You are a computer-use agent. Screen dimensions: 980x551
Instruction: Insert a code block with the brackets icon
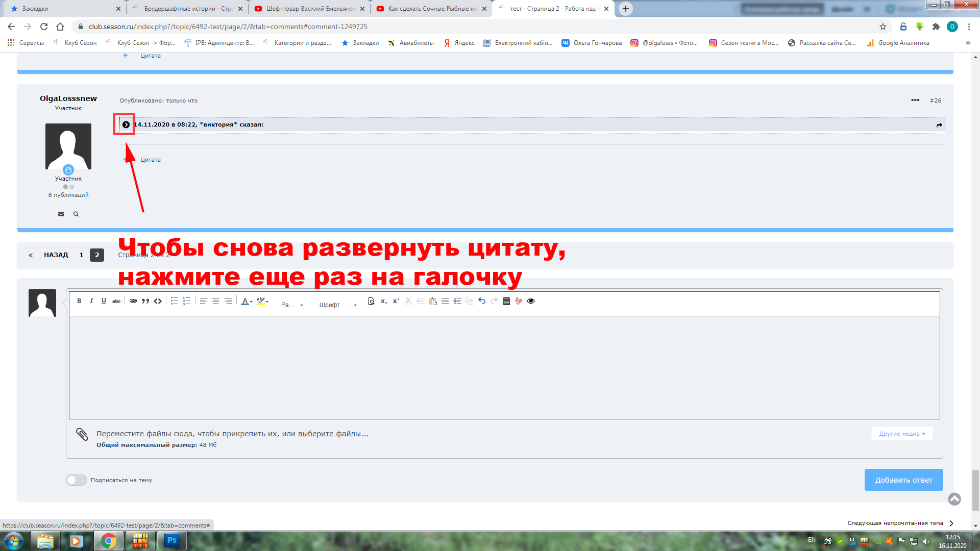click(158, 301)
